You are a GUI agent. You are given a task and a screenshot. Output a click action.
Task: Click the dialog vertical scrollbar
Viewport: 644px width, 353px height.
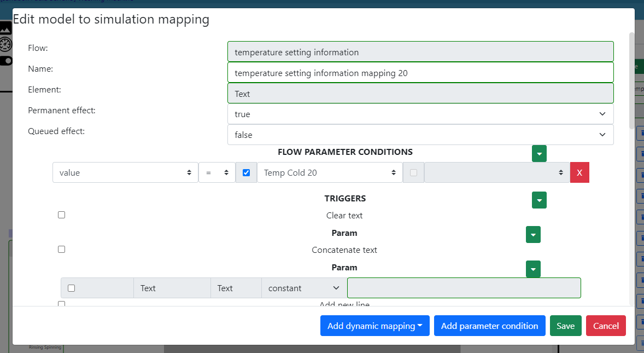pos(631,80)
